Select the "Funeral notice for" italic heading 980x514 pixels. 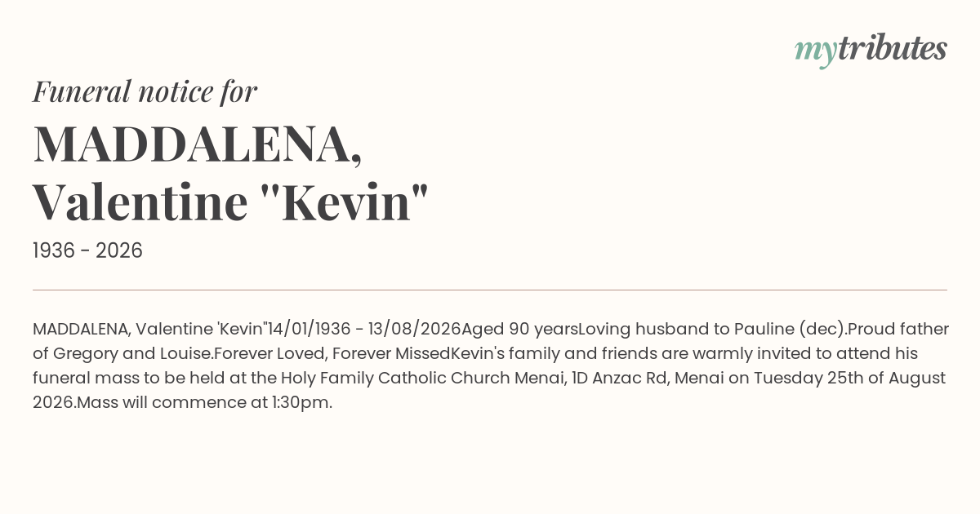point(145,92)
